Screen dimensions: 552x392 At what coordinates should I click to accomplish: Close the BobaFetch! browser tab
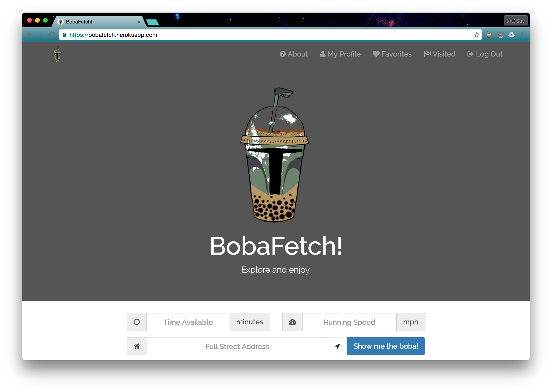[x=139, y=22]
